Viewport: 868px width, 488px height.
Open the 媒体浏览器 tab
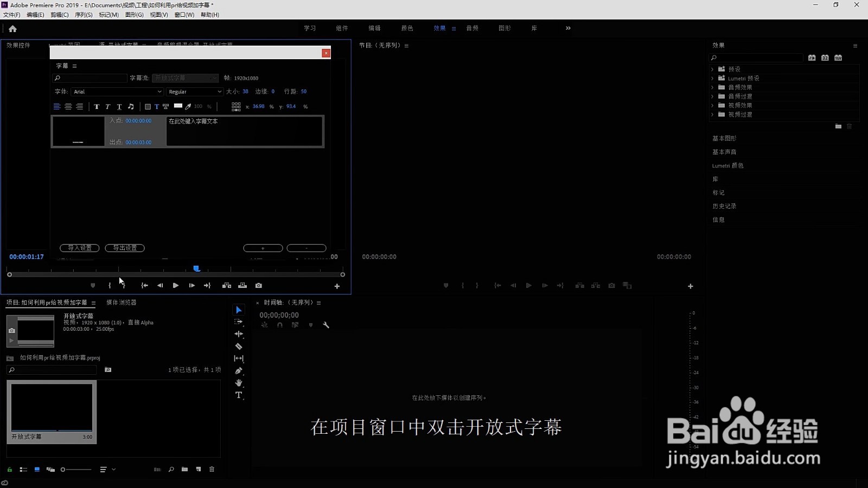tap(122, 303)
